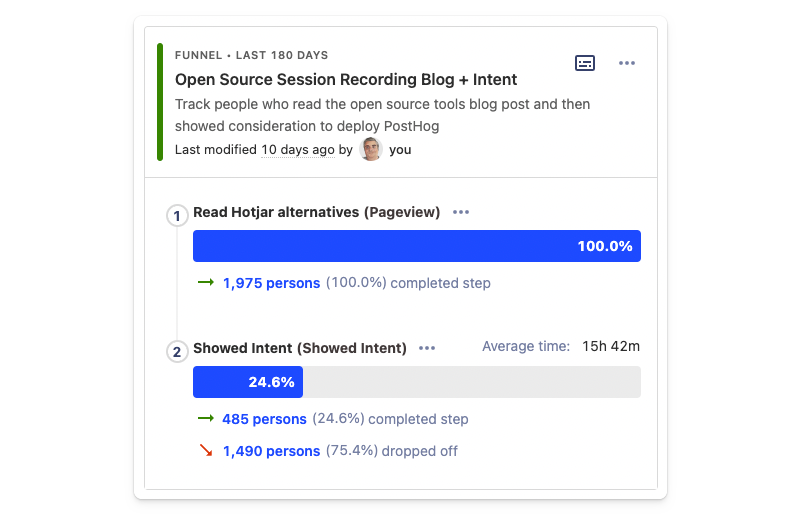800x515 pixels.
Task: Click the grey dropped-off portion of step 2 bar
Action: point(471,382)
